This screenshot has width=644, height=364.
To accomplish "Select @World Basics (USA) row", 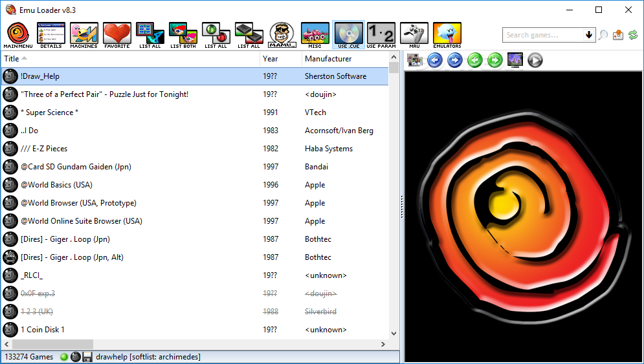I will [195, 185].
